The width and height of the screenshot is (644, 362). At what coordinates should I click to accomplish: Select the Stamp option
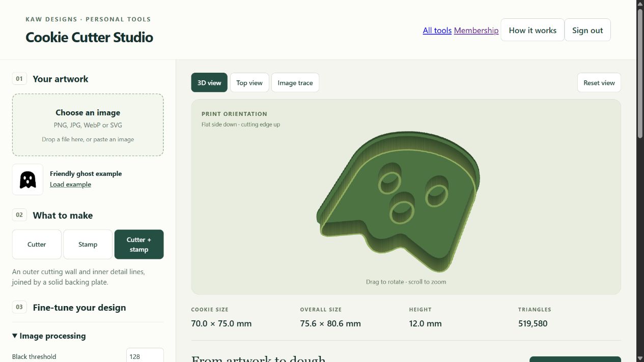click(x=88, y=245)
